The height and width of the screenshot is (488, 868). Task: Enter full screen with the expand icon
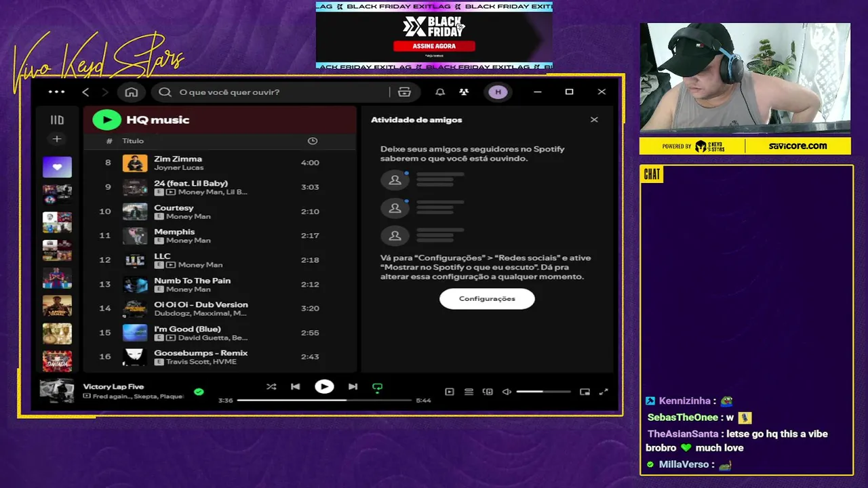pyautogui.click(x=604, y=392)
